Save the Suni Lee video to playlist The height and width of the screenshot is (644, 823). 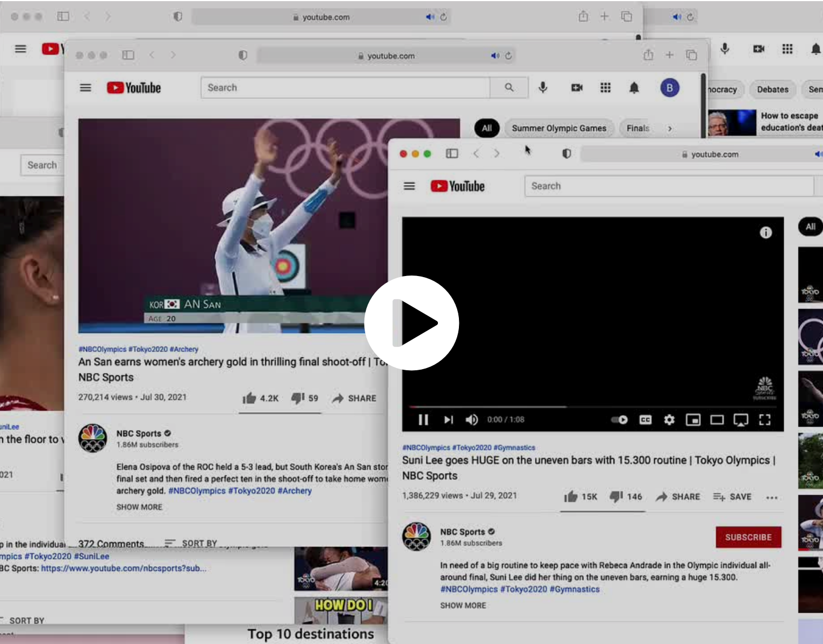coord(732,496)
